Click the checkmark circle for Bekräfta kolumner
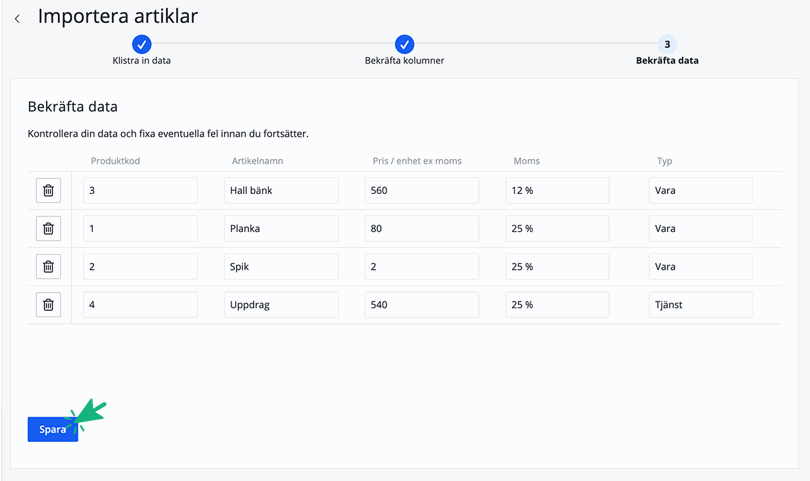 coord(404,44)
